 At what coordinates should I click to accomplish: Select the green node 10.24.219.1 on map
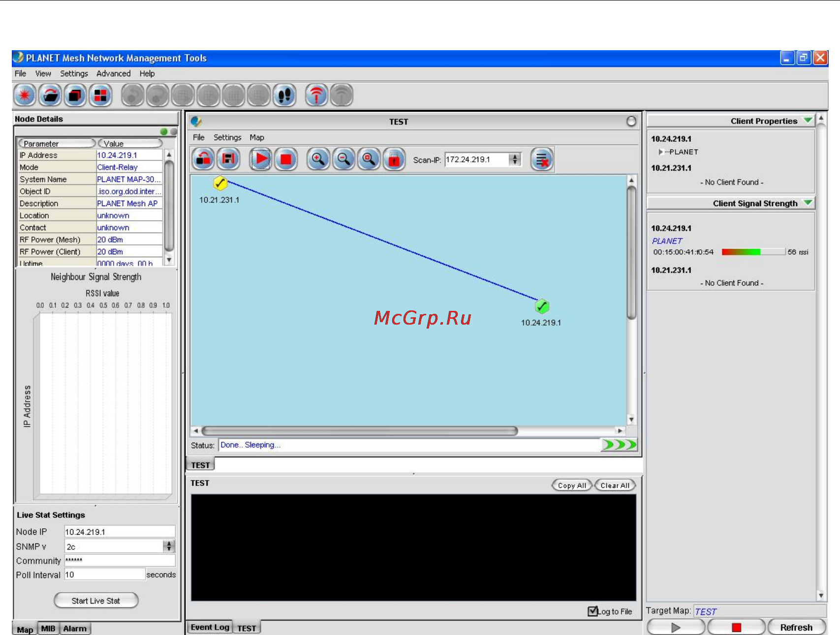click(x=542, y=306)
